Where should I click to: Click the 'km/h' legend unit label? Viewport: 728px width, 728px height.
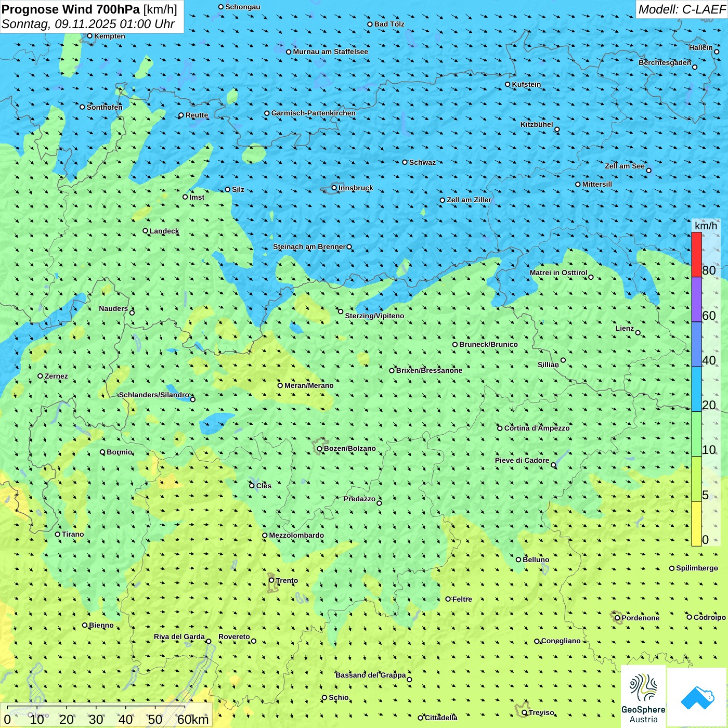click(706, 226)
